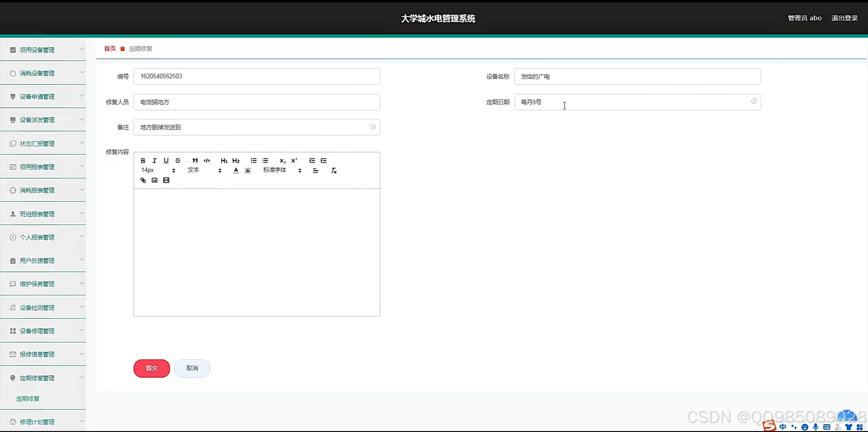The image size is (868, 432).
Task: Insert an image into the editor
Action: click(x=154, y=180)
